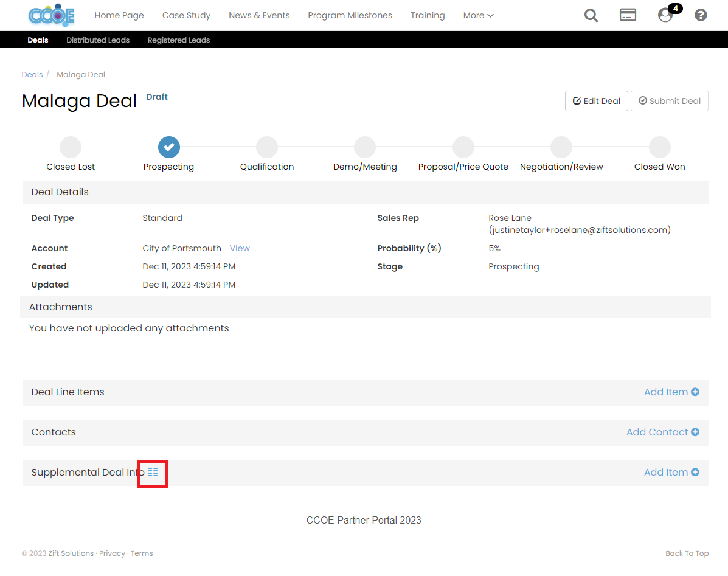Open Program Milestones menu item

(350, 15)
